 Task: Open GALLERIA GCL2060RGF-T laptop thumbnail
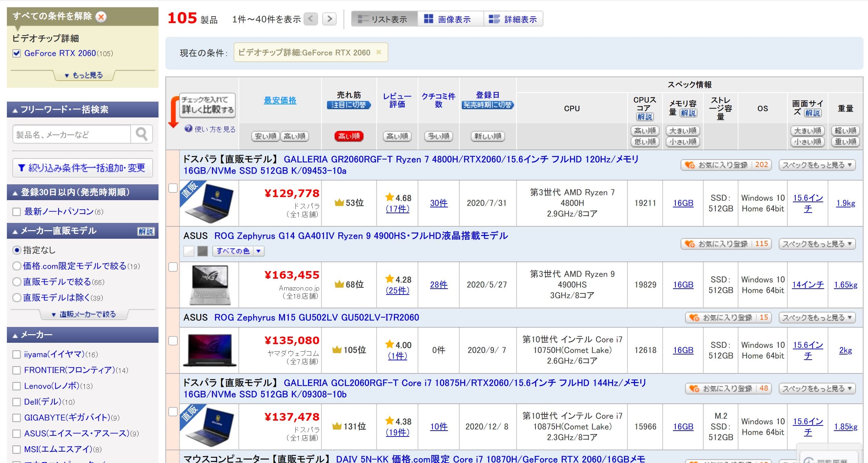(209, 426)
